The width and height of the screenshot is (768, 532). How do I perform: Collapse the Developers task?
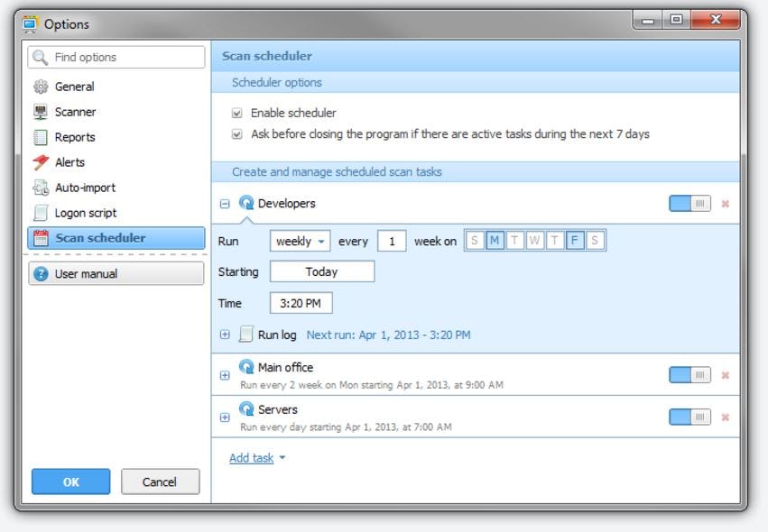225,204
